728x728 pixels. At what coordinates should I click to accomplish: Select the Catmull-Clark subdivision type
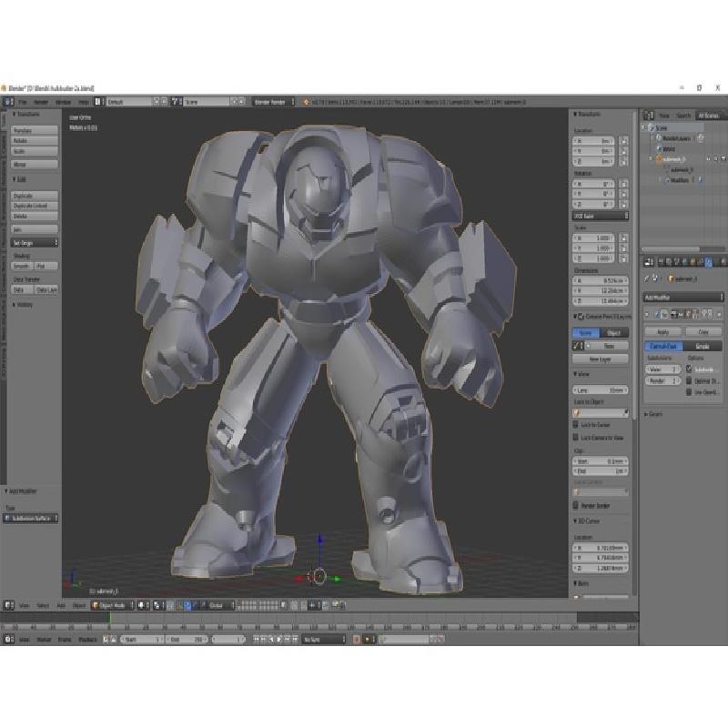tap(663, 346)
